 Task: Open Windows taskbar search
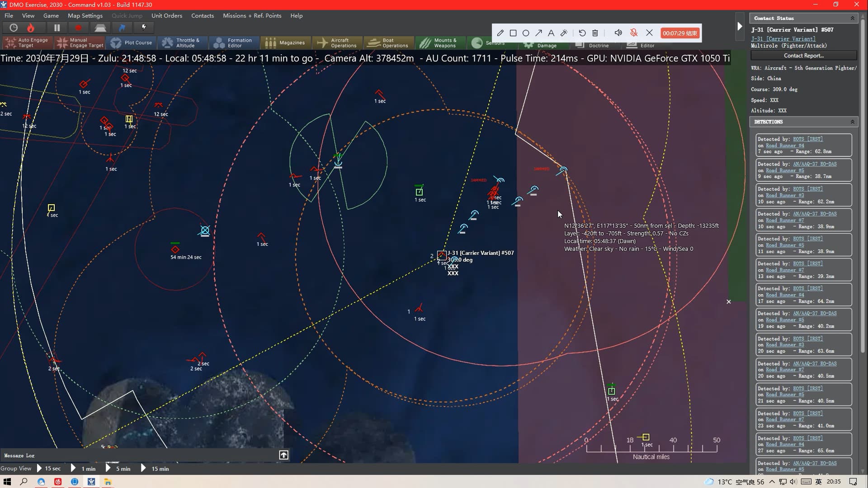(24, 482)
